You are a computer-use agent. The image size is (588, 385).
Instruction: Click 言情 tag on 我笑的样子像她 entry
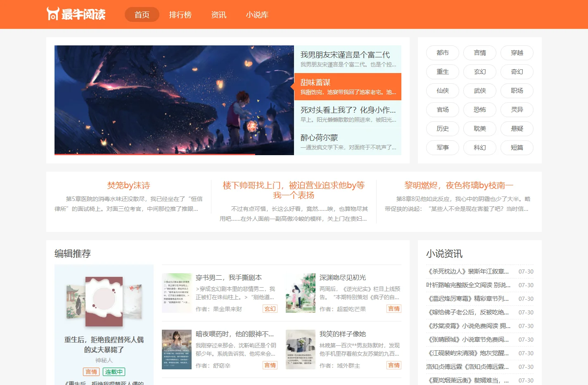coord(394,365)
